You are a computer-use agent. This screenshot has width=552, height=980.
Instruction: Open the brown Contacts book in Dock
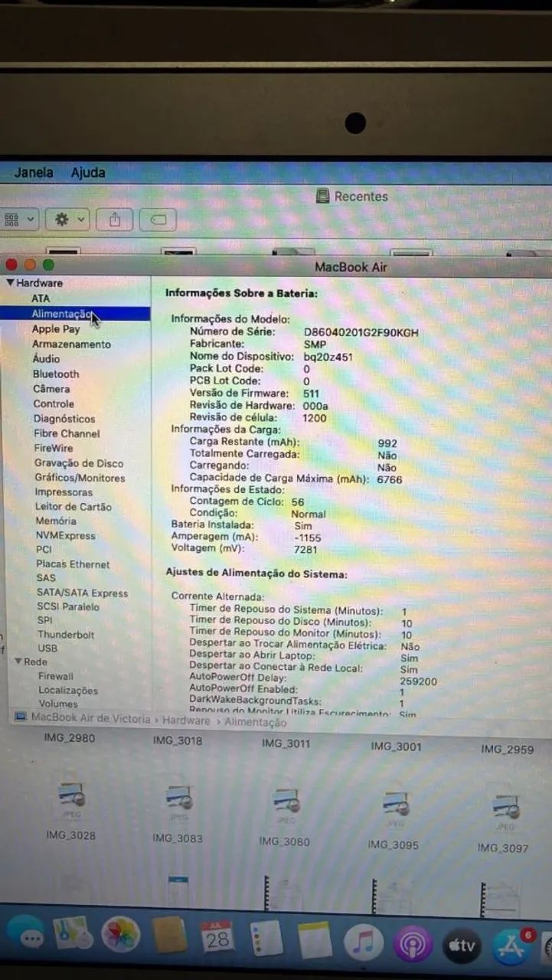(x=170, y=935)
